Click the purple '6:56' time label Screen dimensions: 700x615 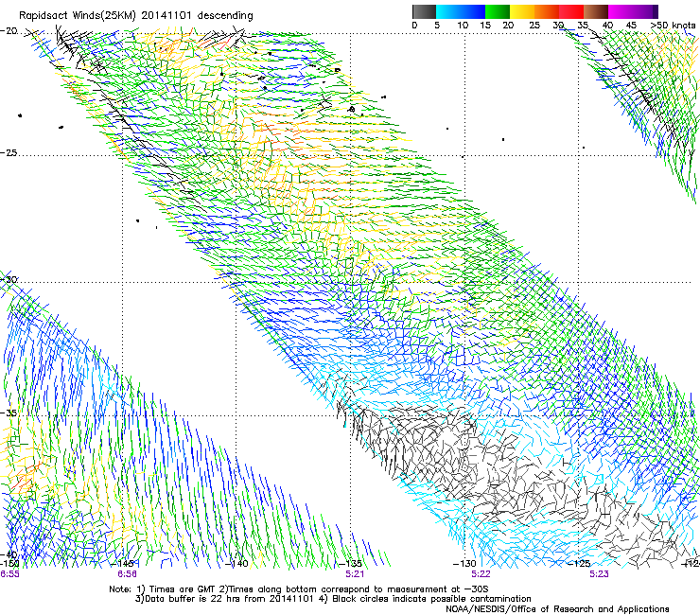coord(128,574)
